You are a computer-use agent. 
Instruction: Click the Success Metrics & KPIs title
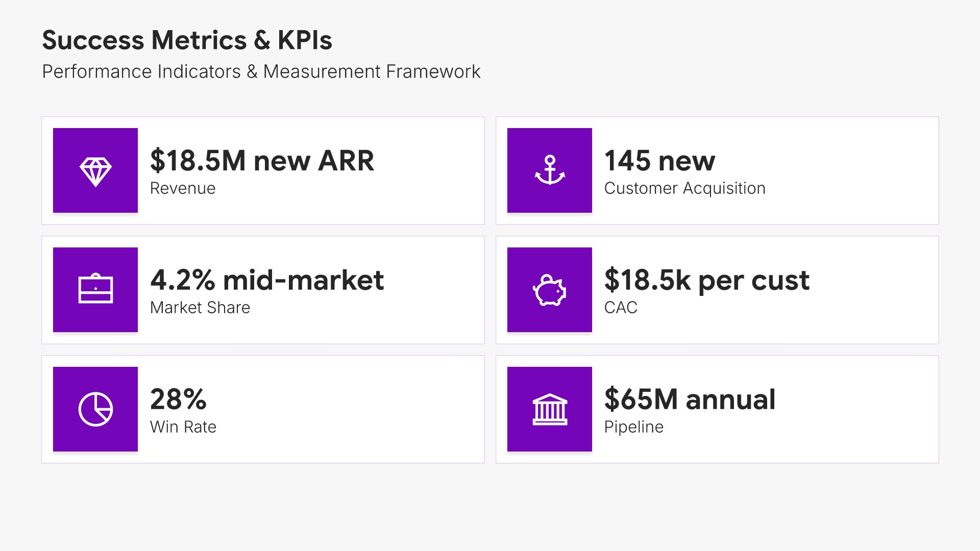point(187,40)
